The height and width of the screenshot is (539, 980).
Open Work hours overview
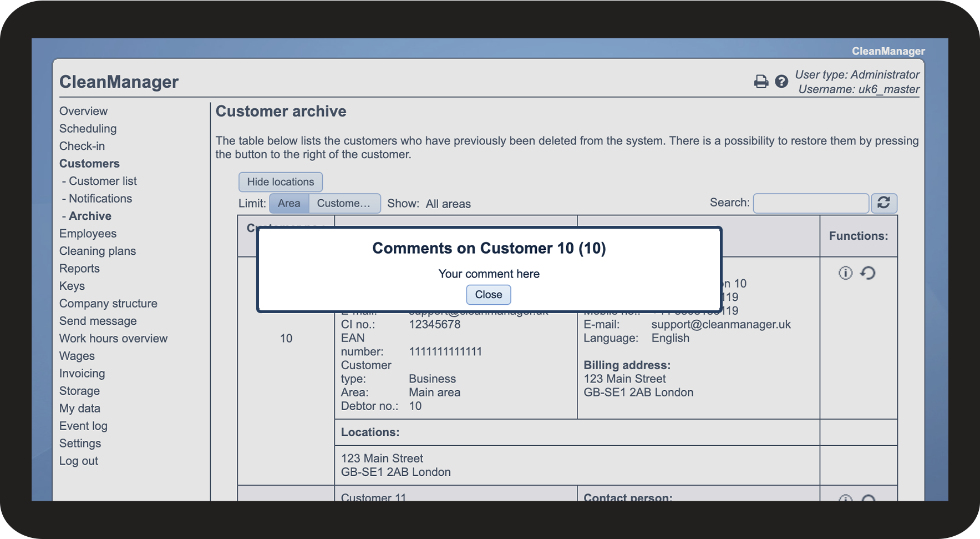point(113,339)
